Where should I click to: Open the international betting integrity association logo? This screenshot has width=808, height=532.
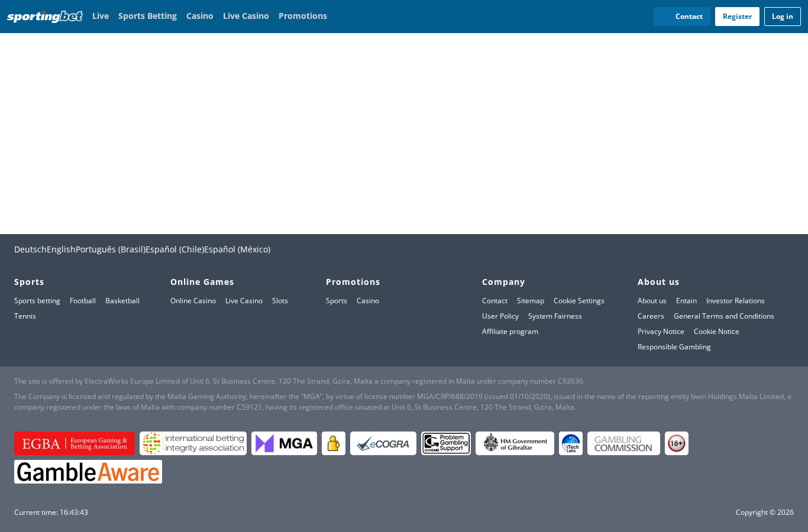(193, 443)
